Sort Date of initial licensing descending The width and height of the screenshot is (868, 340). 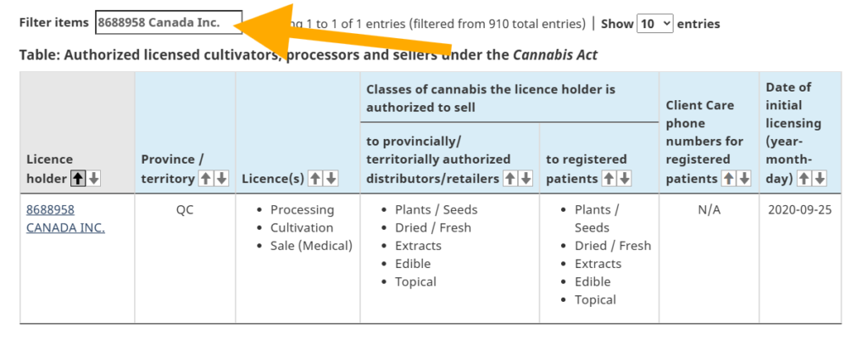coord(820,179)
